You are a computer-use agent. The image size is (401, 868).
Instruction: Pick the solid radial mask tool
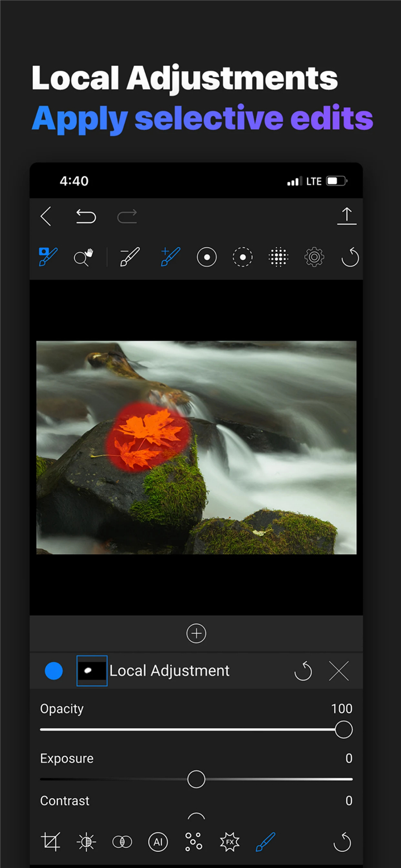(207, 257)
